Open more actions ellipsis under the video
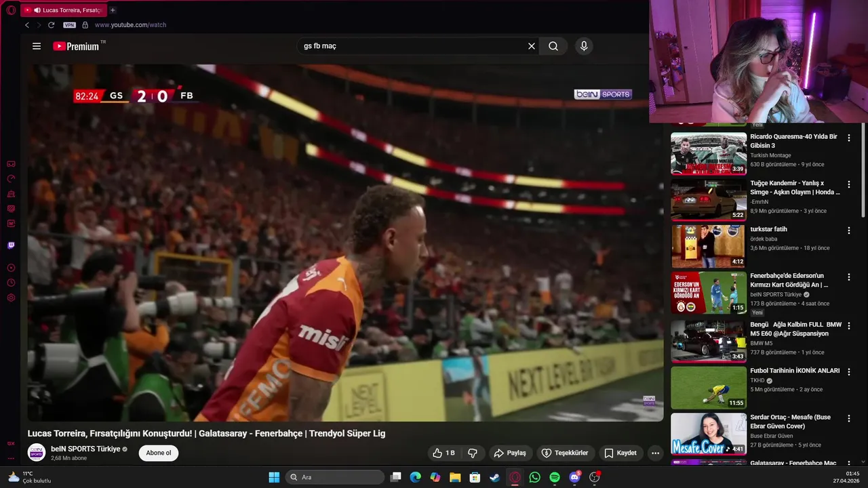The width and height of the screenshot is (868, 488). [x=655, y=453]
